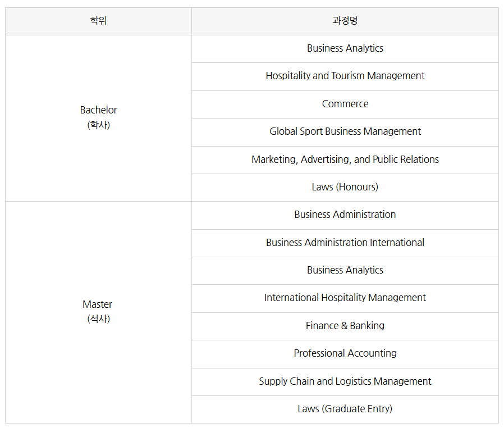Select the Finance & Banking course
504x428 pixels.
(x=345, y=326)
